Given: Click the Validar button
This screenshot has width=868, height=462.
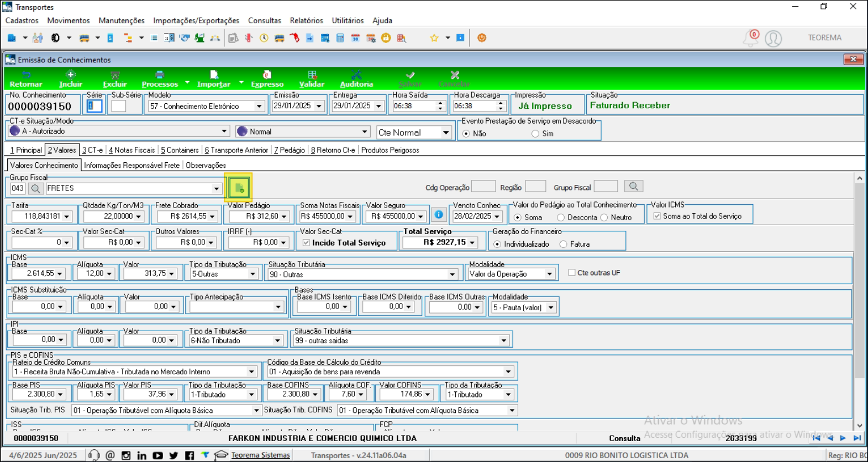Looking at the screenshot, I should coord(312,79).
